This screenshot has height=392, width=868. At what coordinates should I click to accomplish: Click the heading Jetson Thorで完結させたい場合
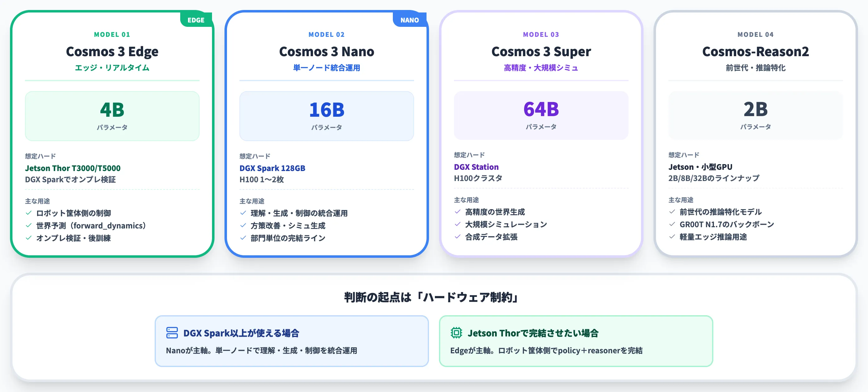coord(533,333)
